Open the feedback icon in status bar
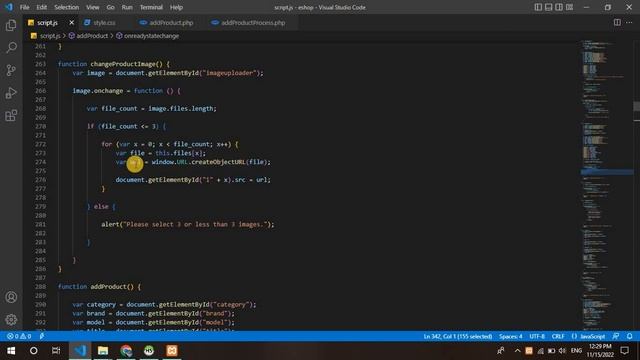Image resolution: width=640 pixels, height=360 pixels. pos(616,336)
